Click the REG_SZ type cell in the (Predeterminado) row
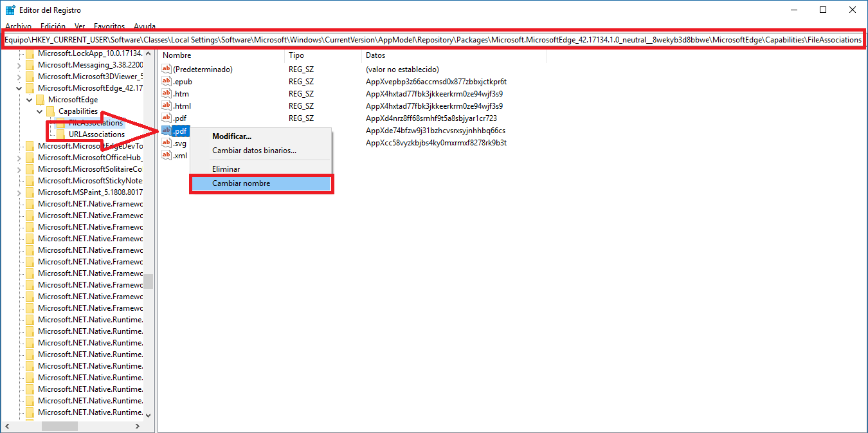Image resolution: width=868 pixels, height=433 pixels. tap(301, 69)
